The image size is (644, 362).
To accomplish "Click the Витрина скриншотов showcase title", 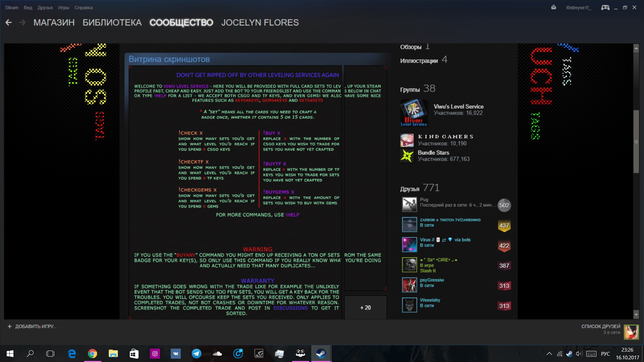I will 169,59.
